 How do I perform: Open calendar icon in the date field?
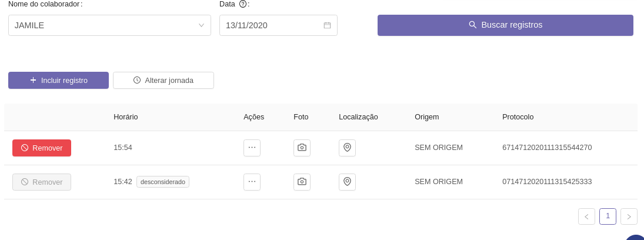pyautogui.click(x=327, y=25)
